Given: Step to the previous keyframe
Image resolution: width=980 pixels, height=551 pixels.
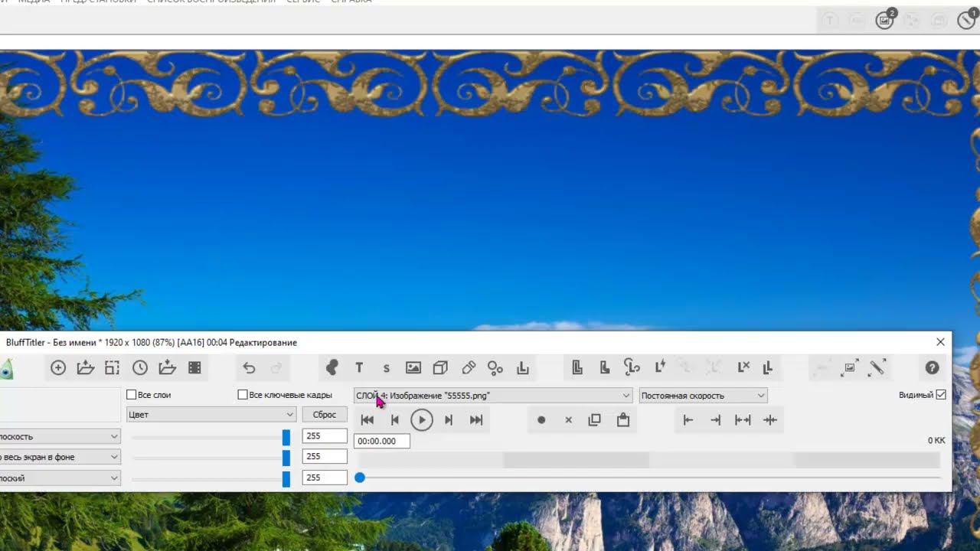Looking at the screenshot, I should [395, 420].
